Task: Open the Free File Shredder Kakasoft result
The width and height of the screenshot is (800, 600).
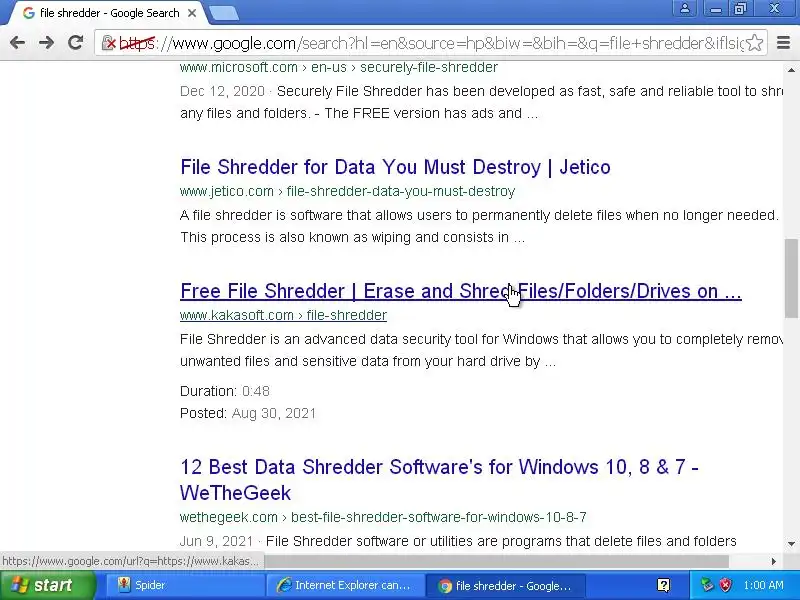Action: [461, 291]
